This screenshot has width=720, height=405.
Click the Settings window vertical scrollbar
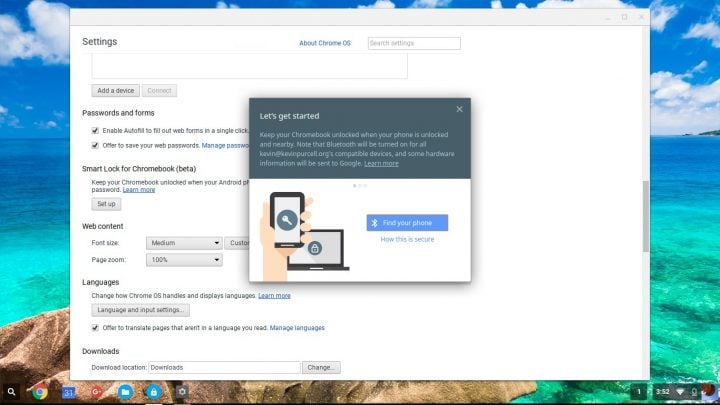point(645,216)
